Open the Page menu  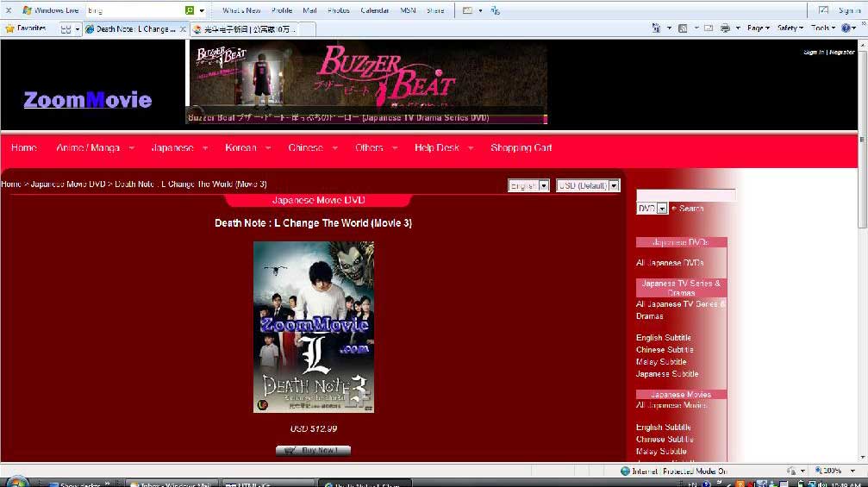click(758, 28)
